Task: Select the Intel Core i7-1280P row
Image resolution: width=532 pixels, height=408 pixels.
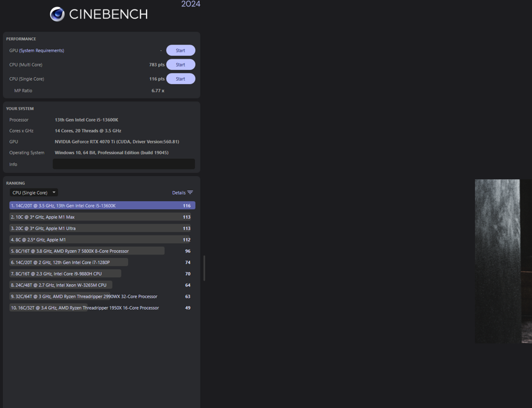Action: tap(102, 263)
